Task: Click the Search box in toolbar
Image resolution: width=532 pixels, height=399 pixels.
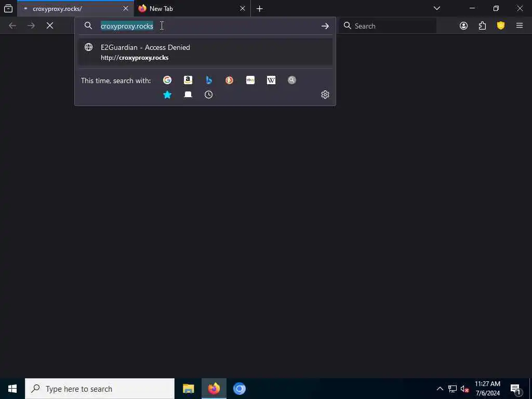Action: [x=388, y=26]
